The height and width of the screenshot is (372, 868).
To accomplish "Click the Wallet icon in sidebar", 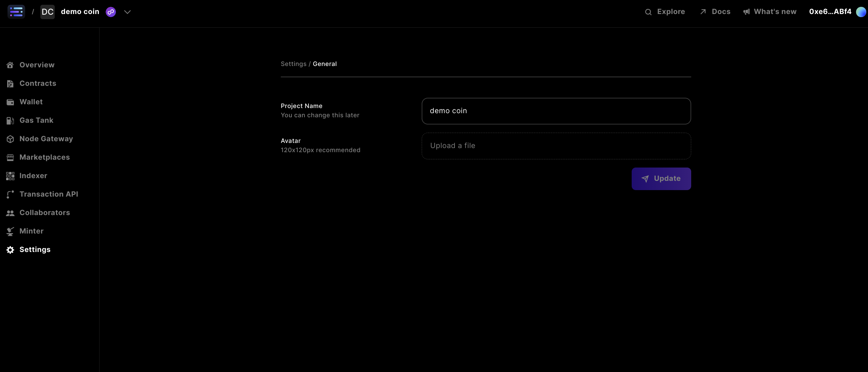I will pyautogui.click(x=10, y=102).
